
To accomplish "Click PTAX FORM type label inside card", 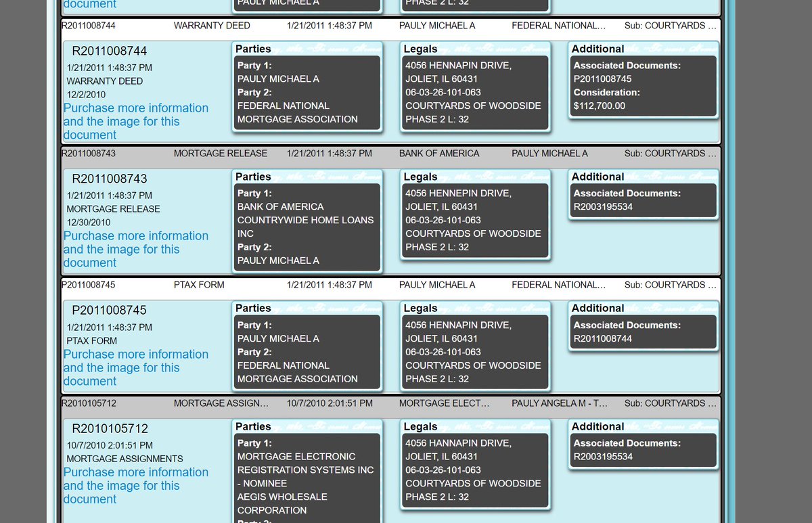I will [x=92, y=340].
